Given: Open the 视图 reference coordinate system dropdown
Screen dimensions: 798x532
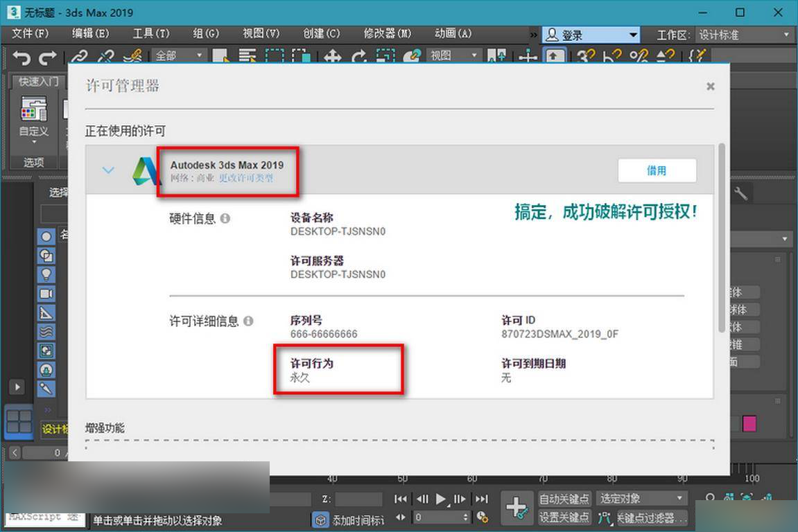Looking at the screenshot, I should pos(454,55).
